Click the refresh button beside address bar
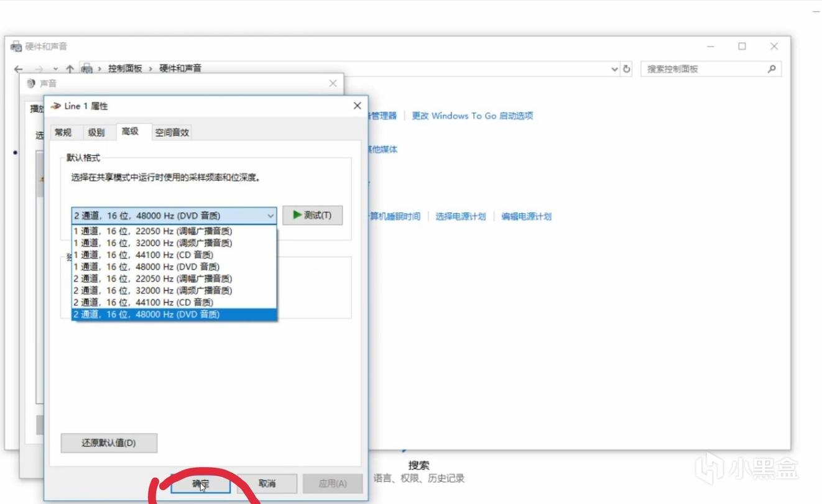 [627, 69]
